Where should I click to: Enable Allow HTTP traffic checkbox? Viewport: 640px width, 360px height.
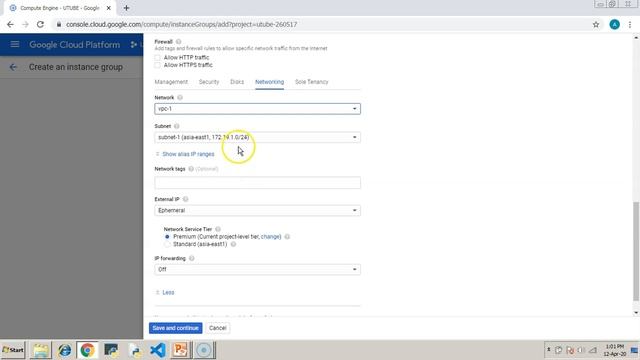tap(158, 58)
